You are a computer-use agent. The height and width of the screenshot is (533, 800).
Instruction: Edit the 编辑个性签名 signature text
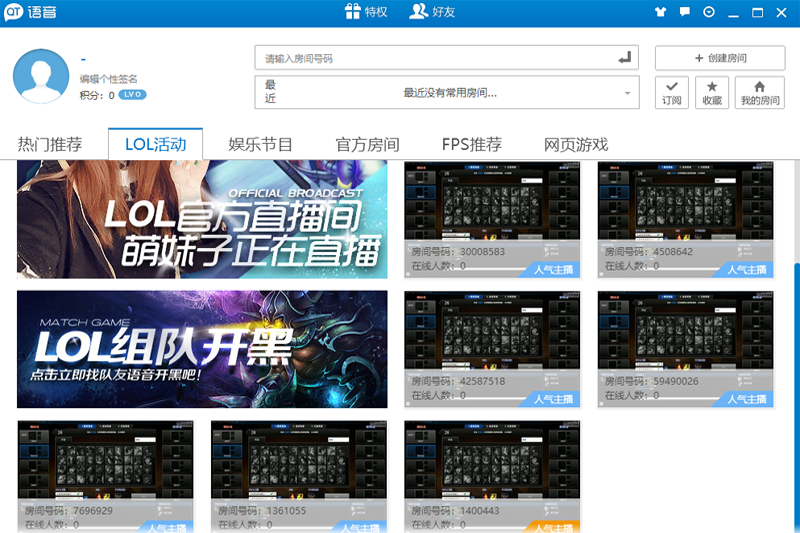tap(108, 79)
